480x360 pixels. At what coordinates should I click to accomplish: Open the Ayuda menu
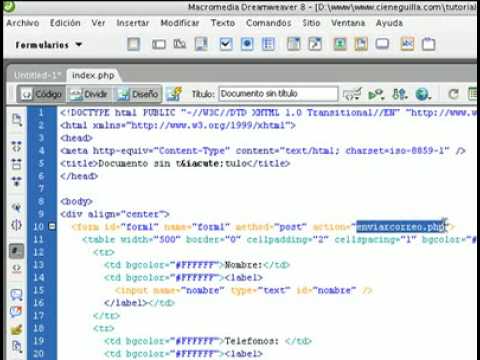[x=389, y=23]
